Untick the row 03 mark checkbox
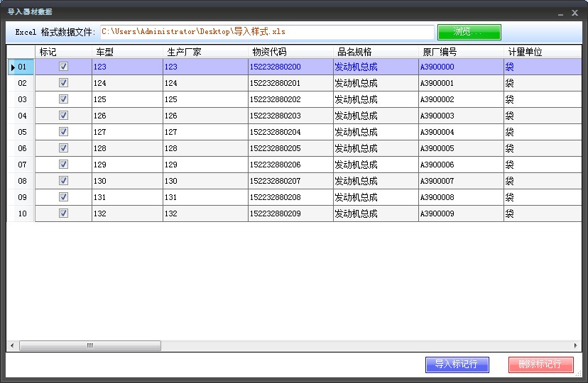 pos(63,99)
